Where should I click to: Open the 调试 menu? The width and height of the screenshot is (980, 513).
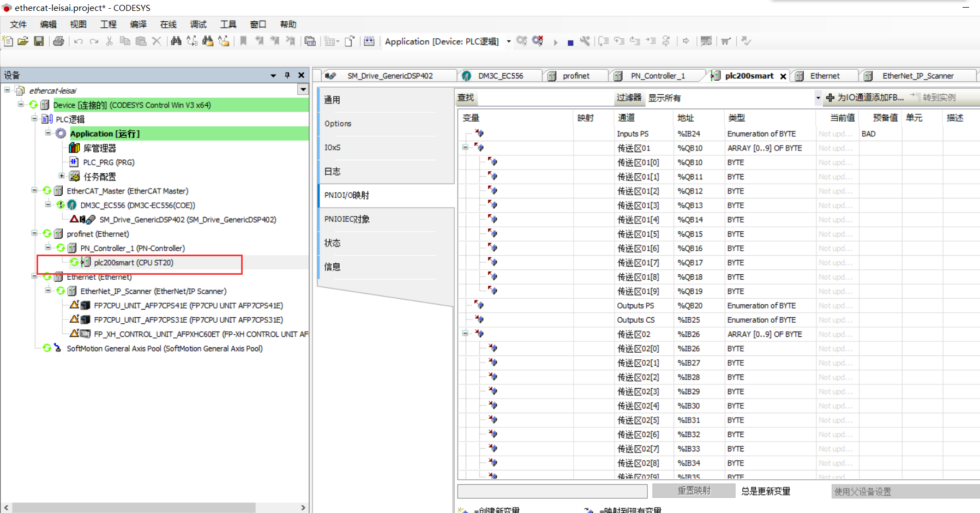[x=198, y=25]
